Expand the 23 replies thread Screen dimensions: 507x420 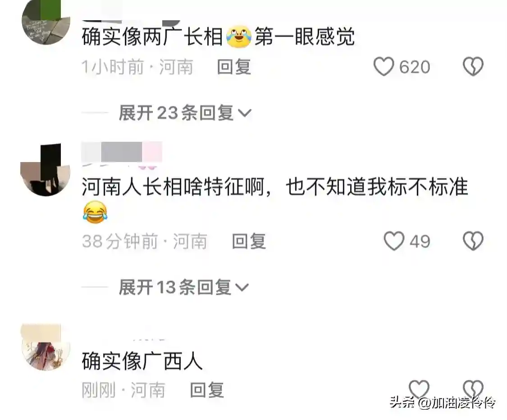tap(185, 113)
